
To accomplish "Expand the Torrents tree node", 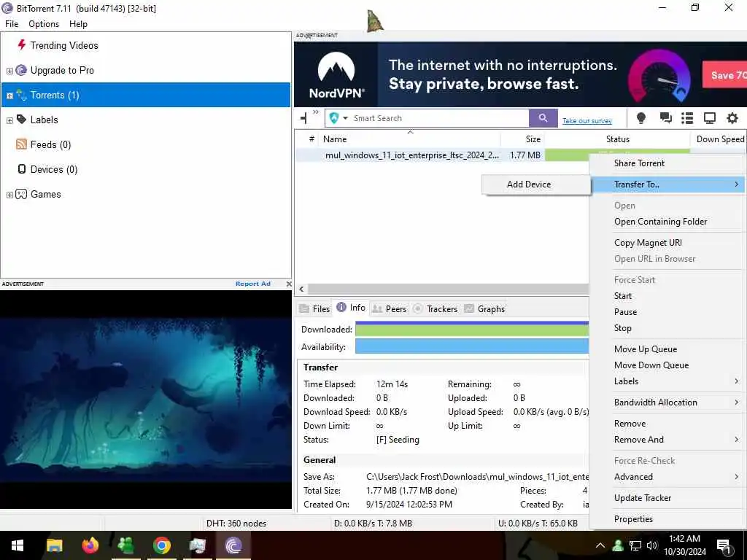I will [x=9, y=96].
